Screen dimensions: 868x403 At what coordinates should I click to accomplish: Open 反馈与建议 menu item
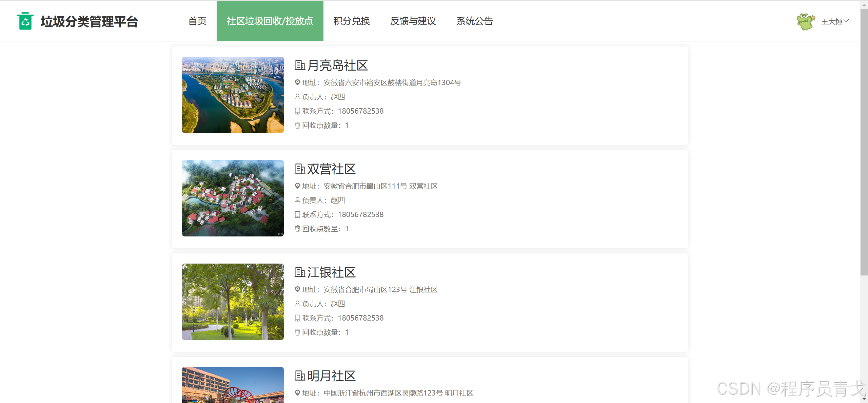[413, 21]
